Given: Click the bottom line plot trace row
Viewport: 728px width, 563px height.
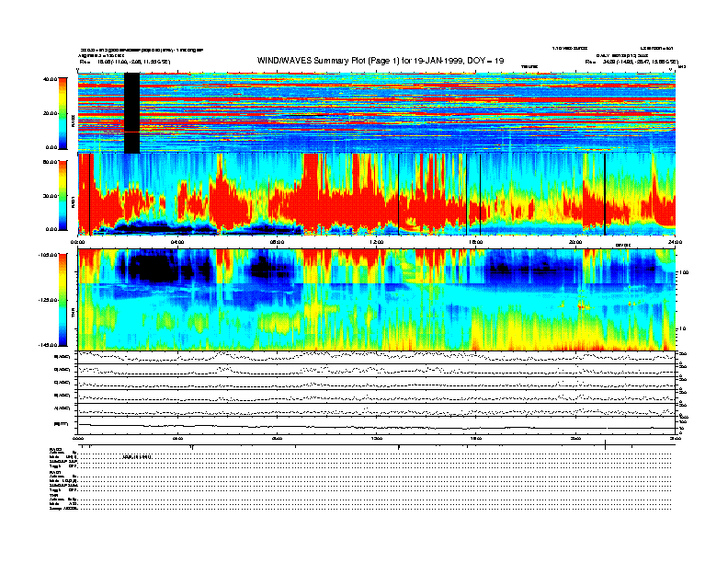Looking at the screenshot, I should pos(376,425).
